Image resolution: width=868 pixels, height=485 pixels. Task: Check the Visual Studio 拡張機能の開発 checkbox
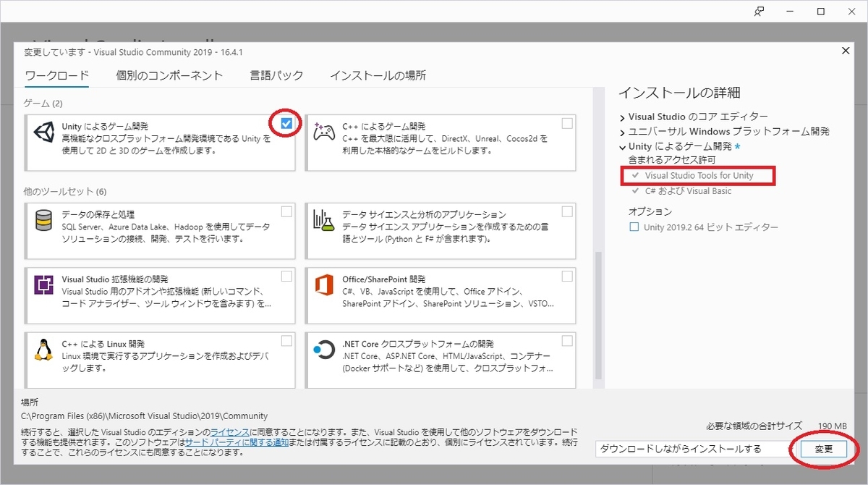tap(287, 276)
